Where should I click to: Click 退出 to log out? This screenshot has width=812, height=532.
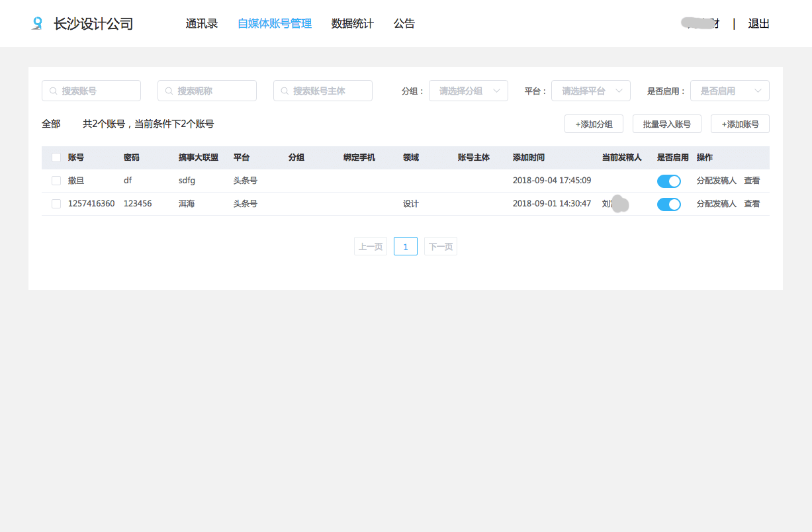tap(758, 24)
